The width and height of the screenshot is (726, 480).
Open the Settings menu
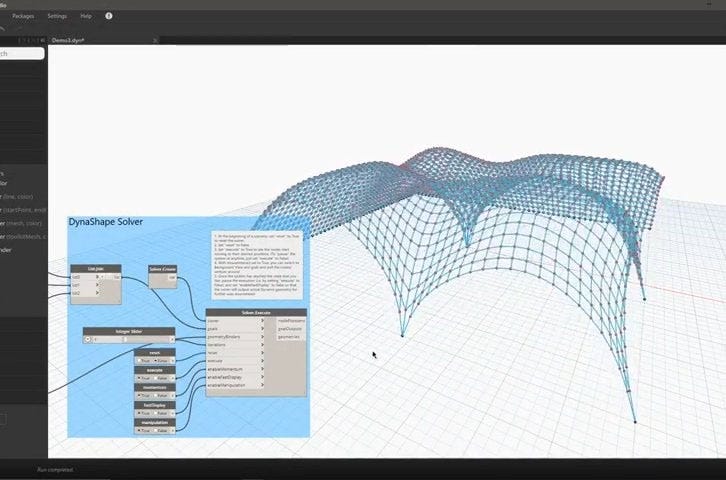[57, 16]
